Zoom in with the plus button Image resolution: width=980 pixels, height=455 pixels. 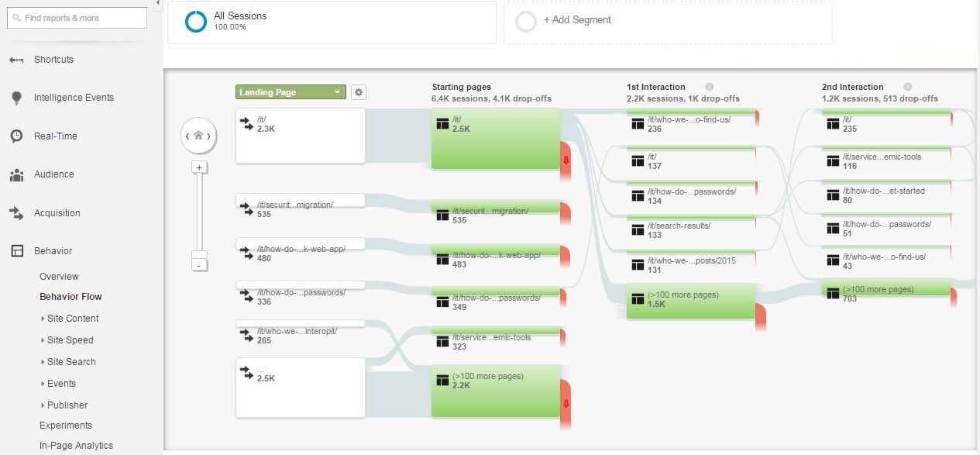click(199, 167)
